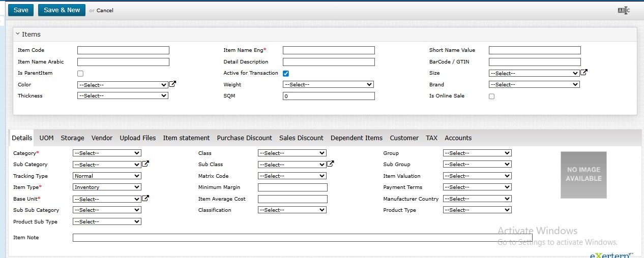Tick the Is Online Sale checkbox
Viewport: 644px width, 258px height.
click(491, 96)
